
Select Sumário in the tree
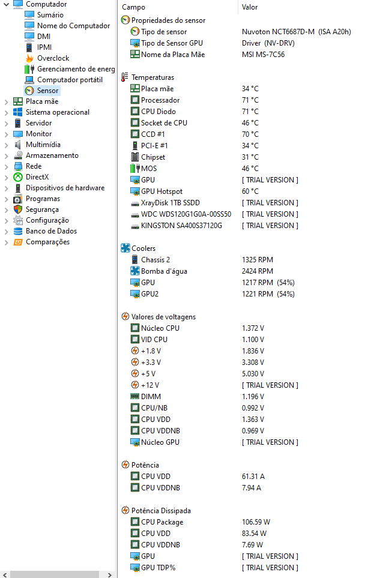50,15
